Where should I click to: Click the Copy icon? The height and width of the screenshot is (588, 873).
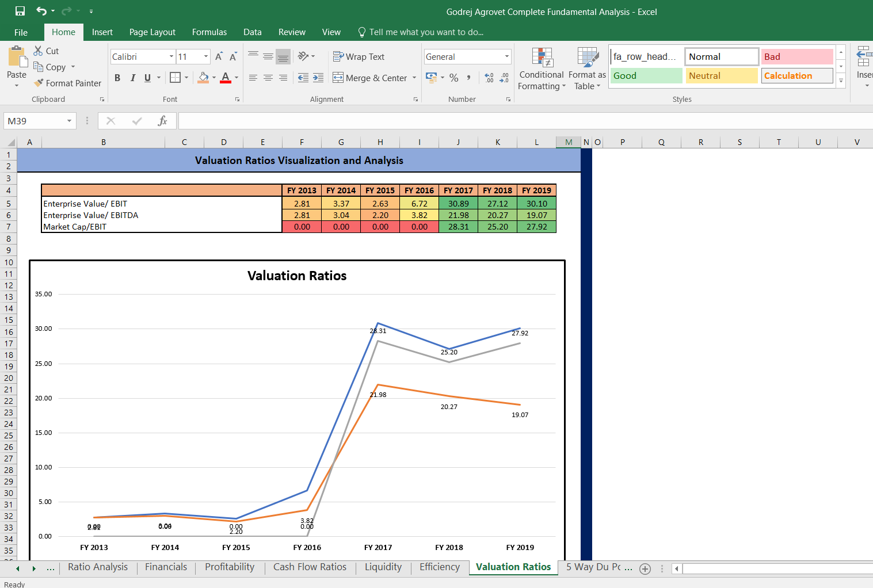pos(39,67)
